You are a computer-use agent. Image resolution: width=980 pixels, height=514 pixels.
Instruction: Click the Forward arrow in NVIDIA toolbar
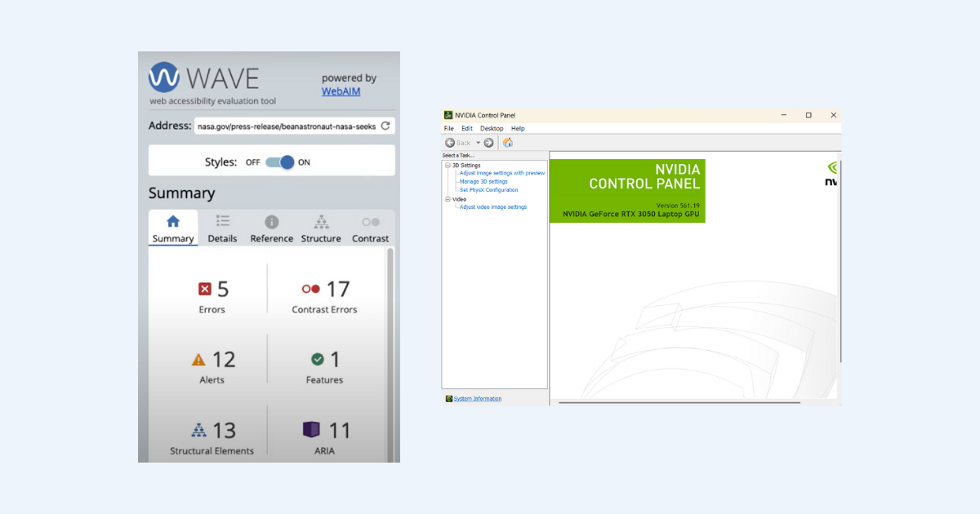click(488, 143)
